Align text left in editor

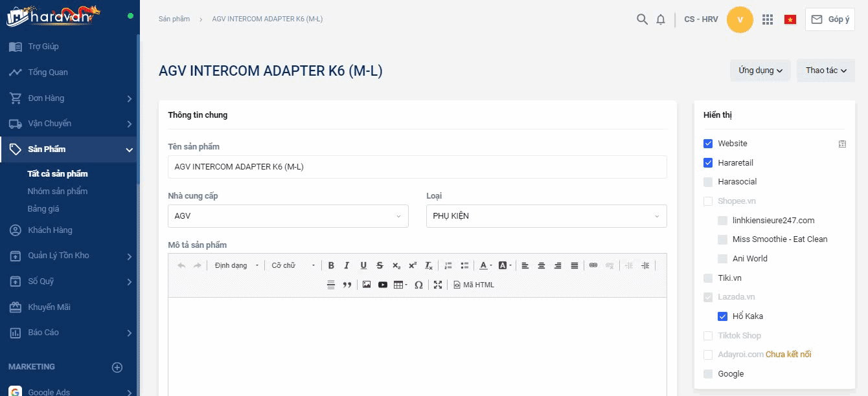pos(525,265)
